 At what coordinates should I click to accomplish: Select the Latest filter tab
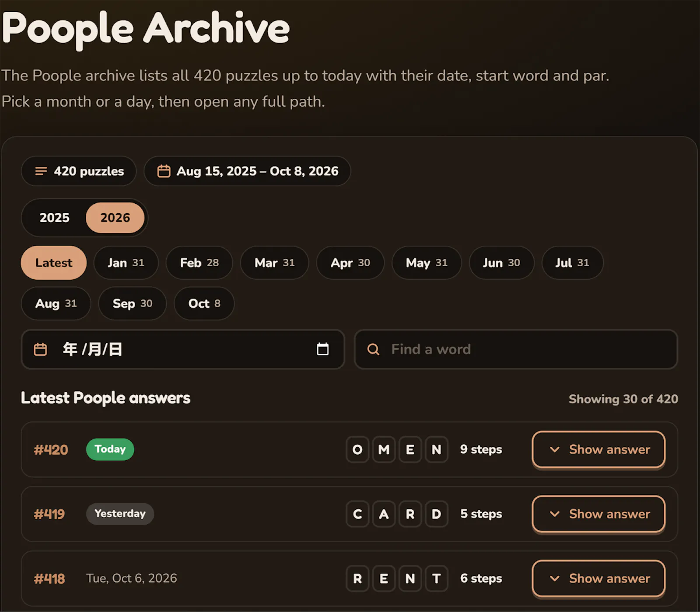click(54, 263)
